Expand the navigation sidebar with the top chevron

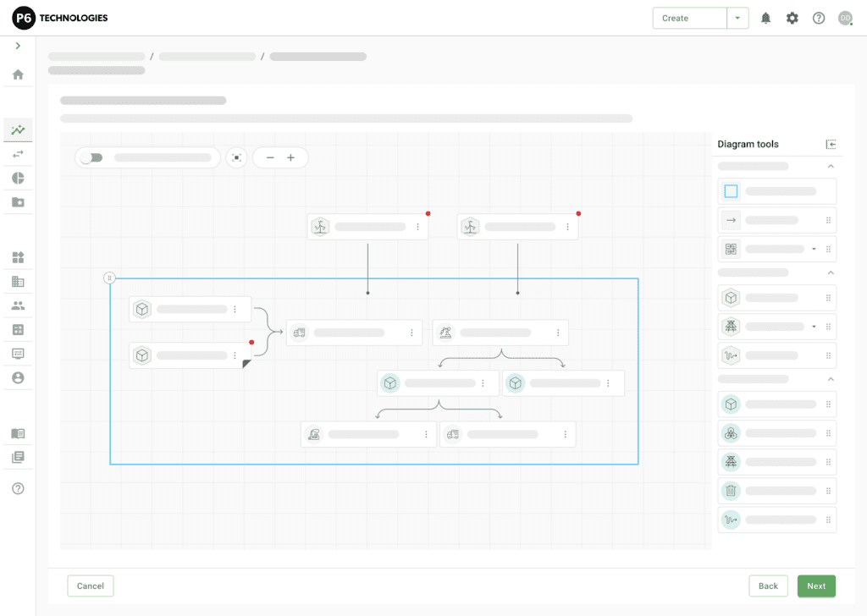[17, 47]
